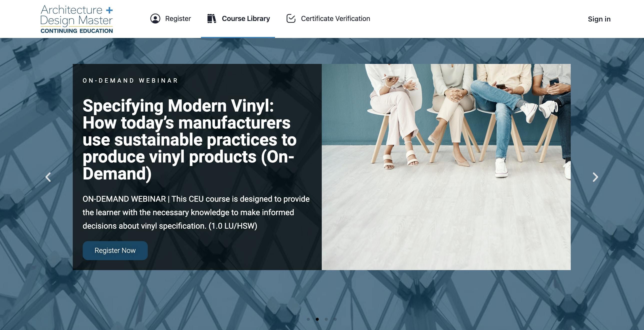Select the first carousel indicator dot
The height and width of the screenshot is (330, 644).
pos(308,319)
